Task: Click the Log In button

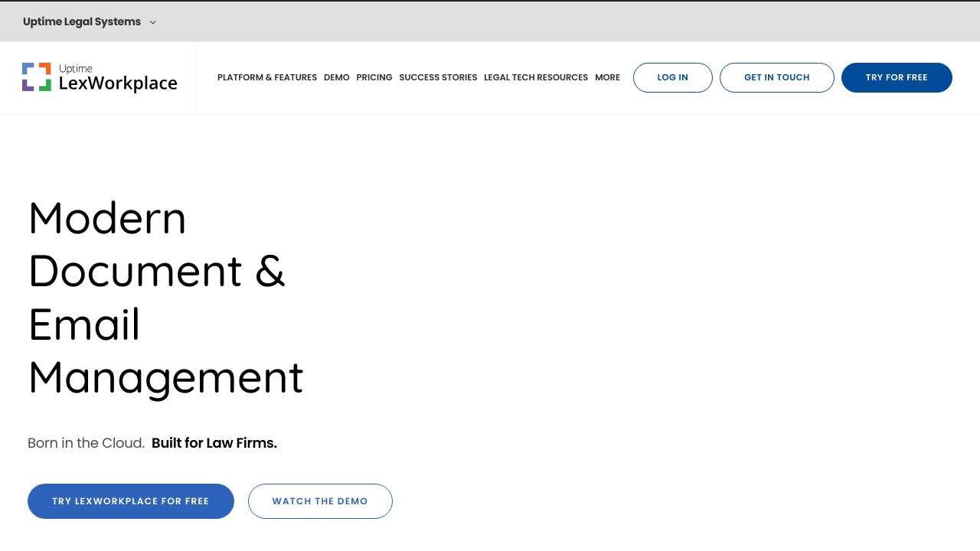Action: click(672, 77)
